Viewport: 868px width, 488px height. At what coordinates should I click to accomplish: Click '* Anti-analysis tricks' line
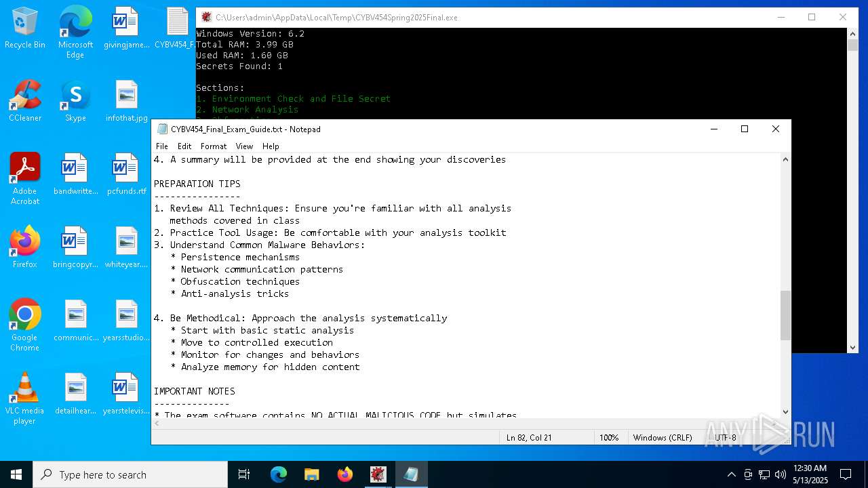coord(229,293)
